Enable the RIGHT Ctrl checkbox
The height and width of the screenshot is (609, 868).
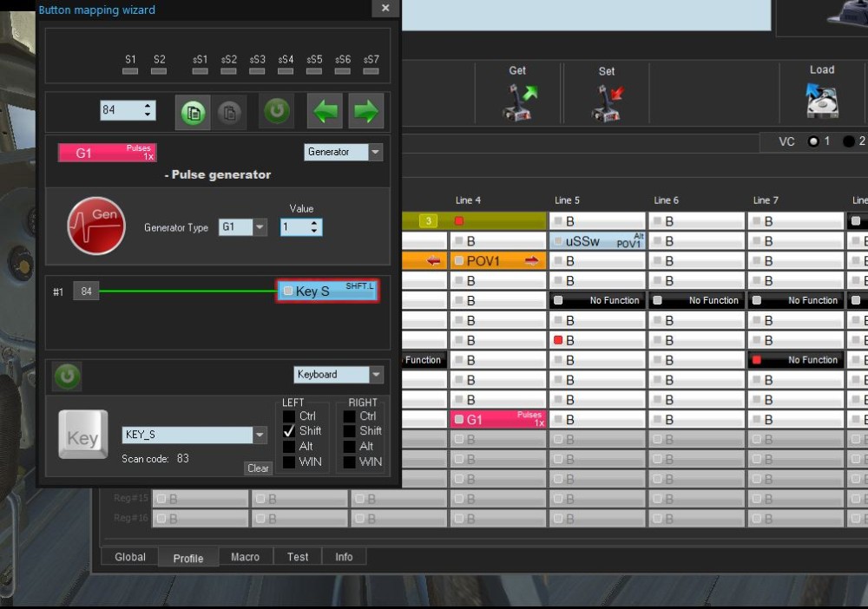[x=349, y=416]
